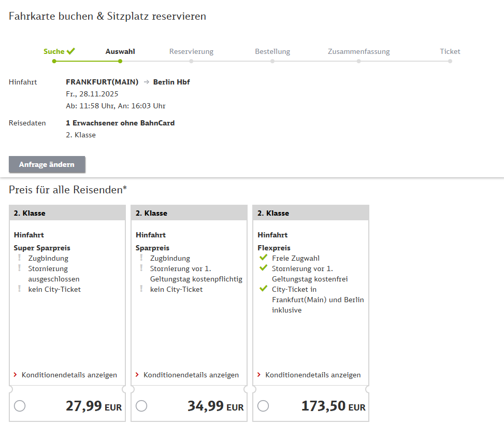Click exclamation icon beside Stornierung kostenpflichtig
The image size is (504, 424).
141,268
